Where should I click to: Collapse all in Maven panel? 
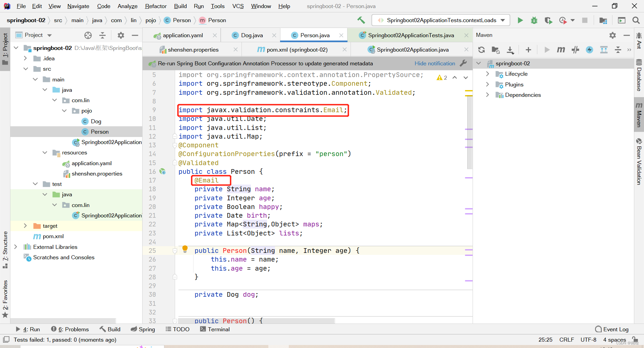point(618,50)
